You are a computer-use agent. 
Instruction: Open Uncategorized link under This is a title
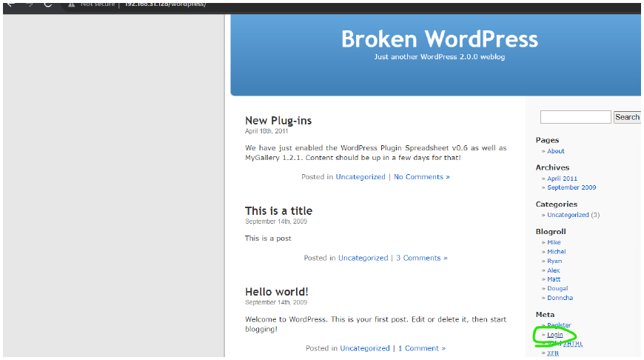pos(363,258)
